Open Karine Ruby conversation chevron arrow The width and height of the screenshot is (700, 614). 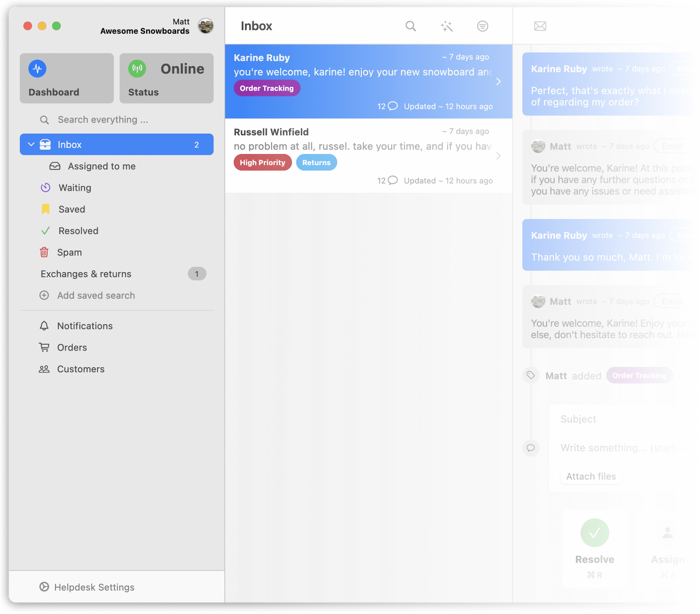[x=498, y=82]
